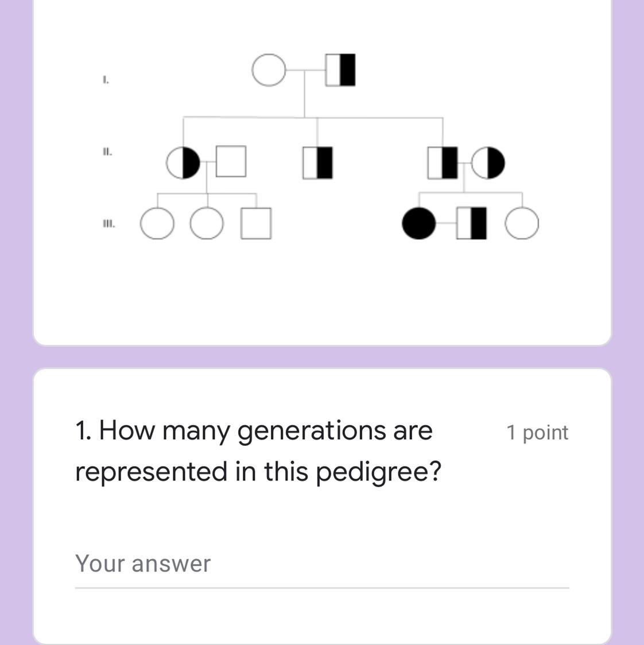Click the generation "II." row label

pyautogui.click(x=107, y=152)
